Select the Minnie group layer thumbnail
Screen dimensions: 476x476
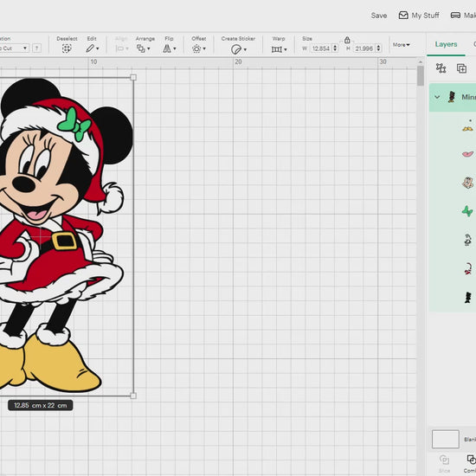452,97
